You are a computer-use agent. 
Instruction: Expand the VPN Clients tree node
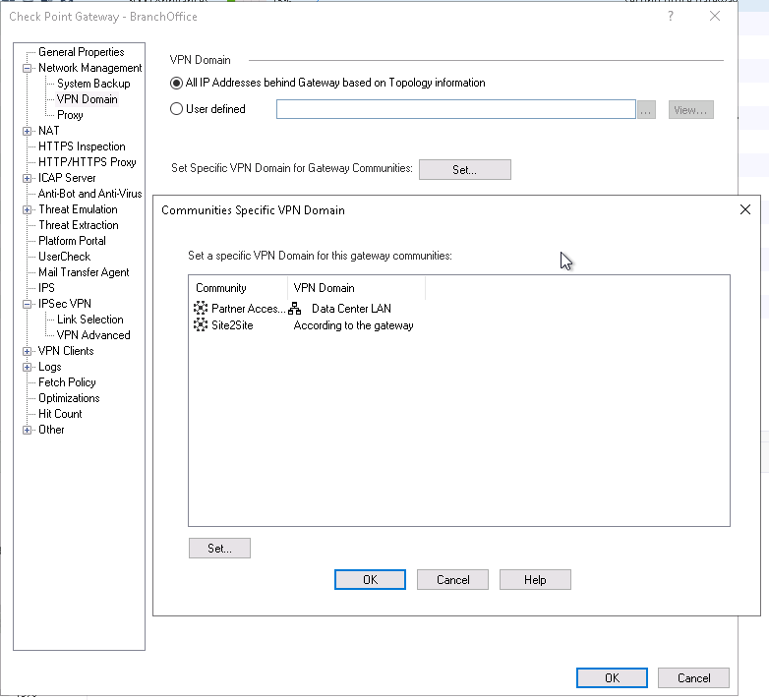click(x=27, y=351)
